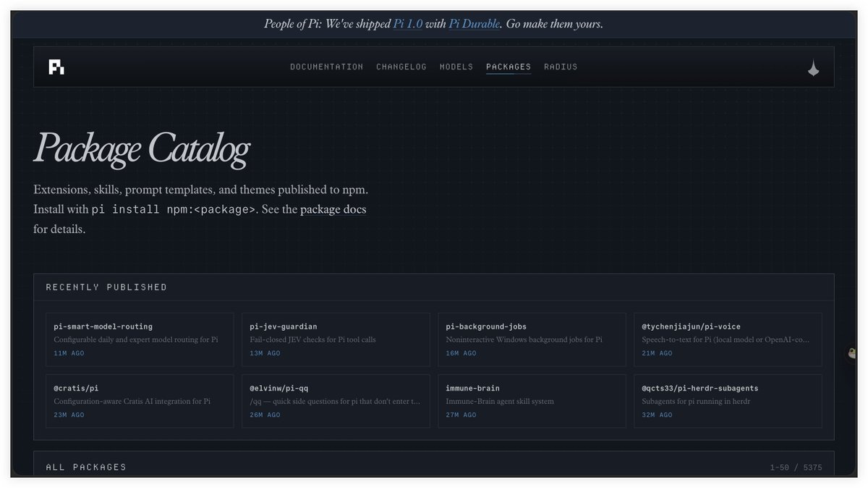This screenshot has width=868, height=488.
Task: Click the "Package Catalog" page title
Action: (x=142, y=148)
